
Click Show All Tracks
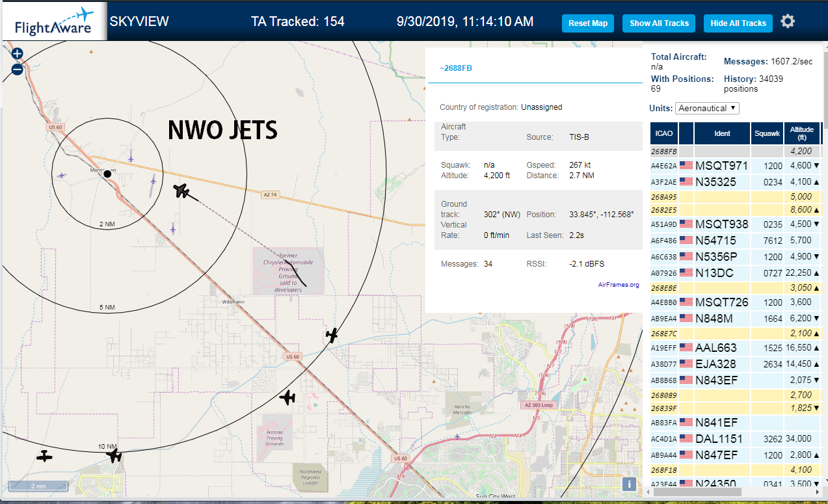tap(659, 23)
